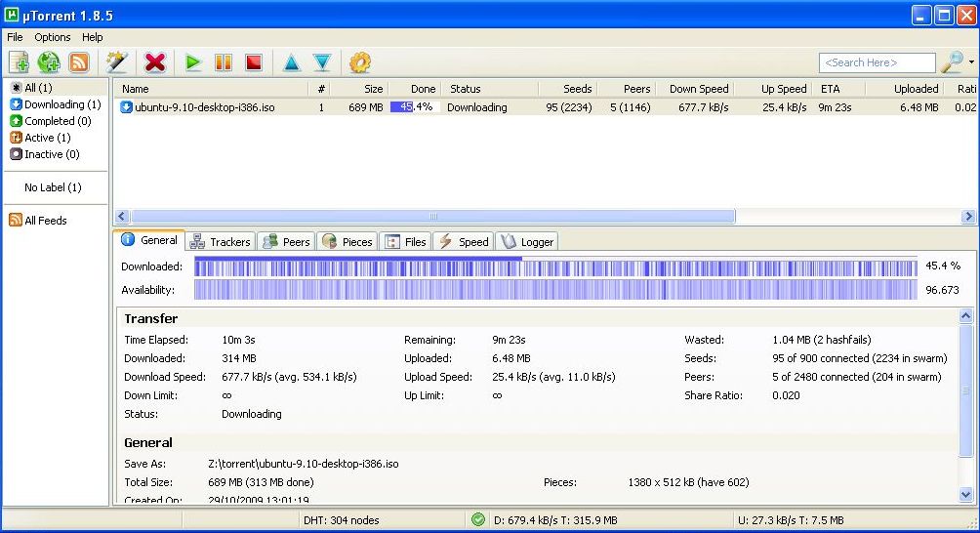Viewport: 980px width, 533px height.
Task: Click the 677.7 kB/s Down Speed cell
Action: [x=703, y=107]
